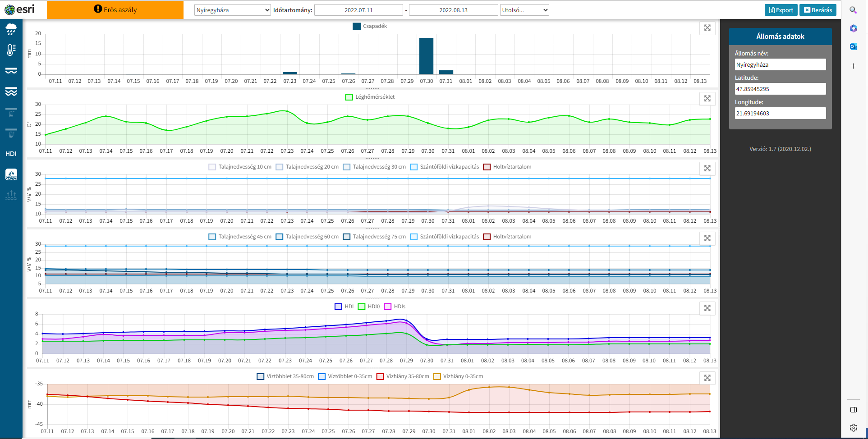Open the Nyíregyháza station dropdown
868x439 pixels.
tap(232, 10)
